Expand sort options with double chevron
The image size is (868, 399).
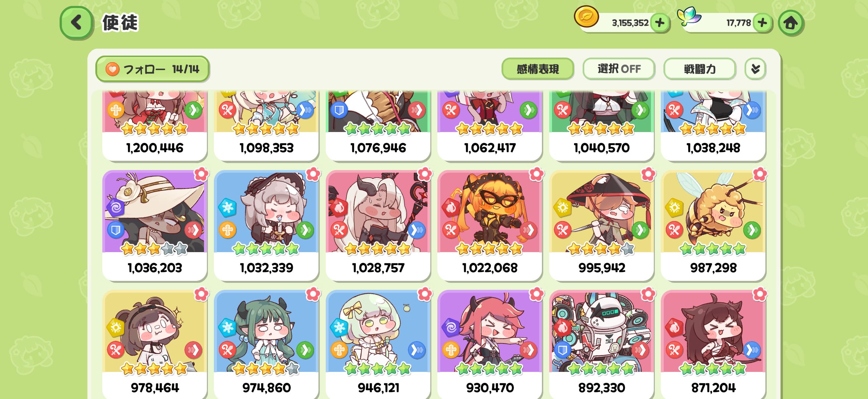click(x=755, y=69)
